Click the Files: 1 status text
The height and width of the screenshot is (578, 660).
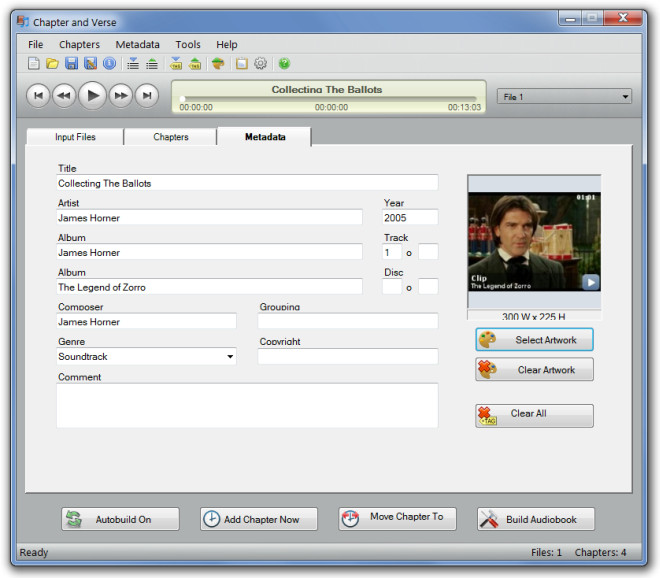click(546, 552)
